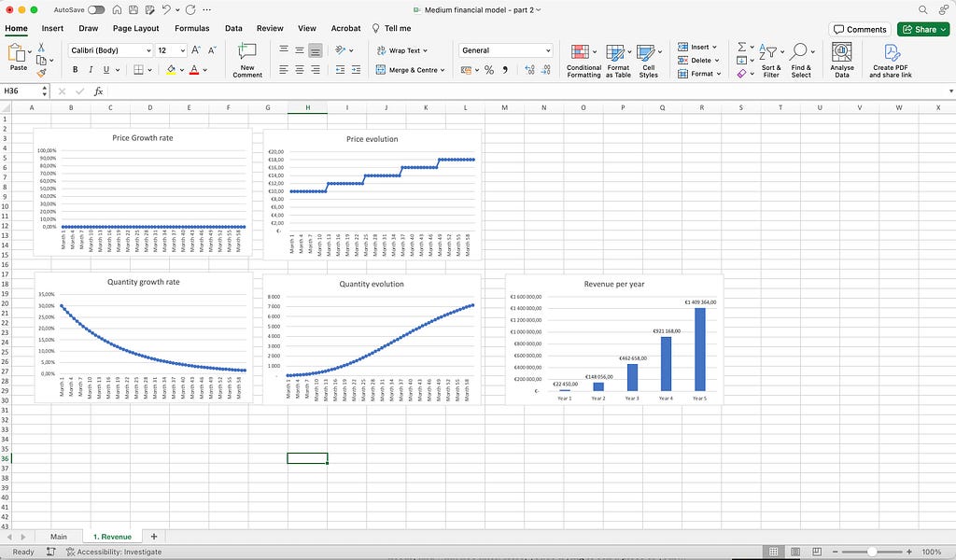956x560 pixels.
Task: Open the Review ribbon tab
Action: pyautogui.click(x=270, y=28)
